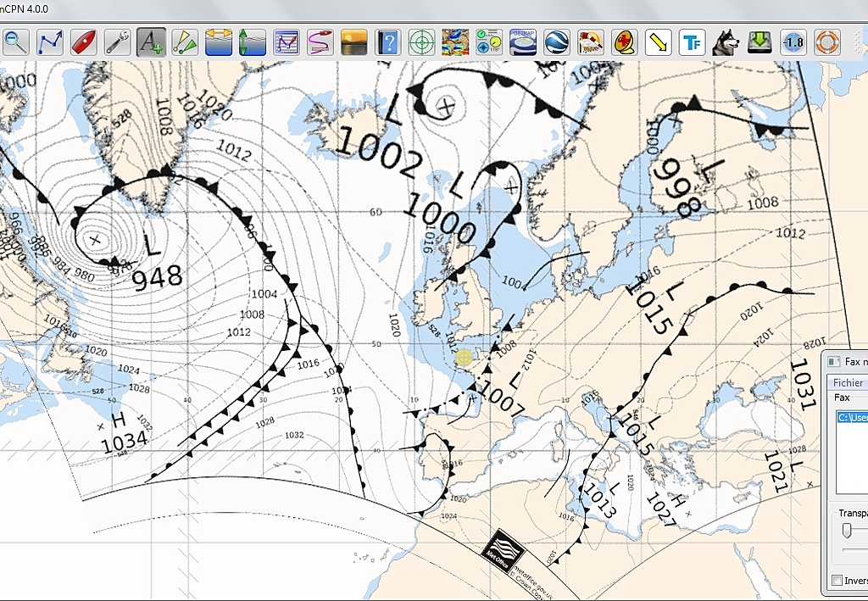Image resolution: width=868 pixels, height=601 pixels.
Task: Click the yellow own-ship position marker
Action: pos(464,358)
